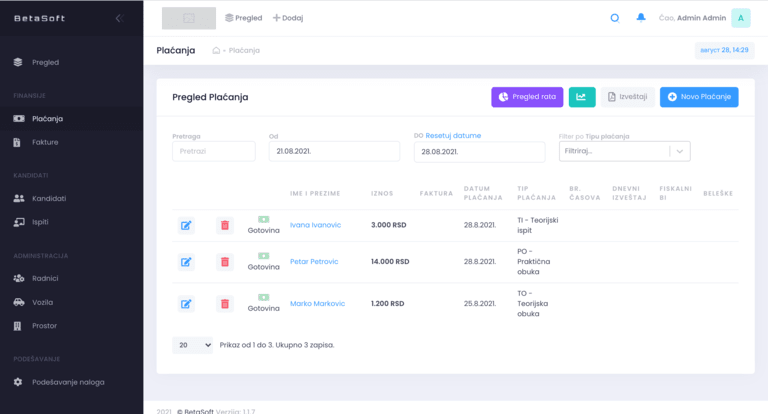This screenshot has height=414, width=768.
Task: Click TIP PLAĆANJA column header
Action: coord(536,193)
